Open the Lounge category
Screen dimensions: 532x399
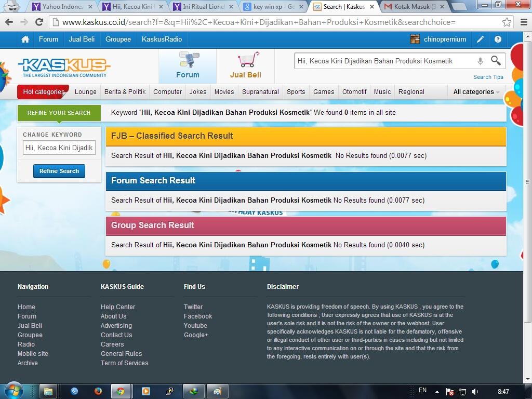[86, 92]
